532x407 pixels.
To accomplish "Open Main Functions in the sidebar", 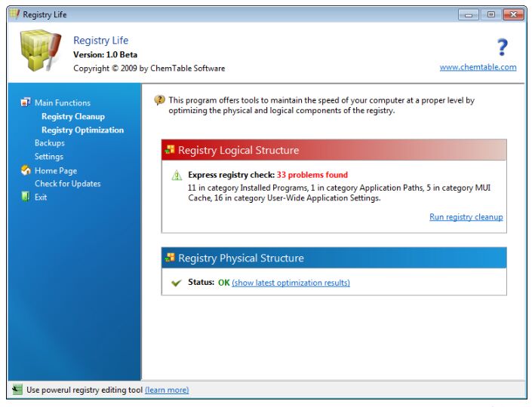I will coord(63,103).
